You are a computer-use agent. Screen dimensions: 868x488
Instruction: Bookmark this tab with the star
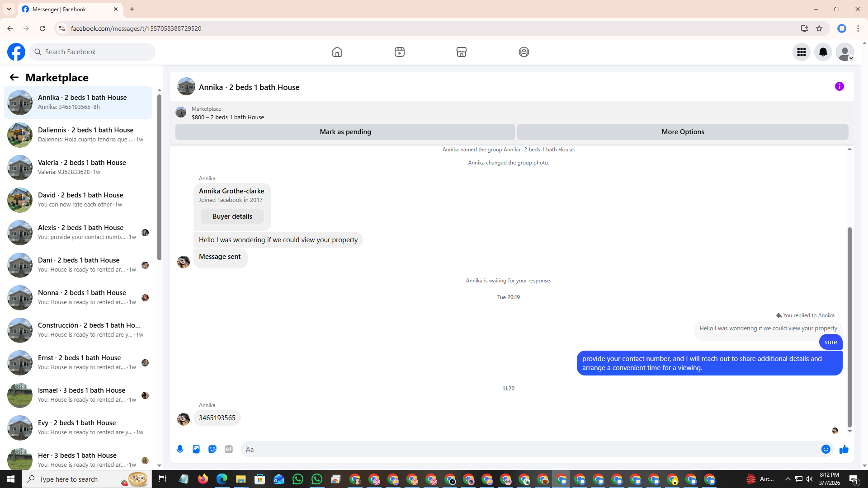click(x=819, y=28)
